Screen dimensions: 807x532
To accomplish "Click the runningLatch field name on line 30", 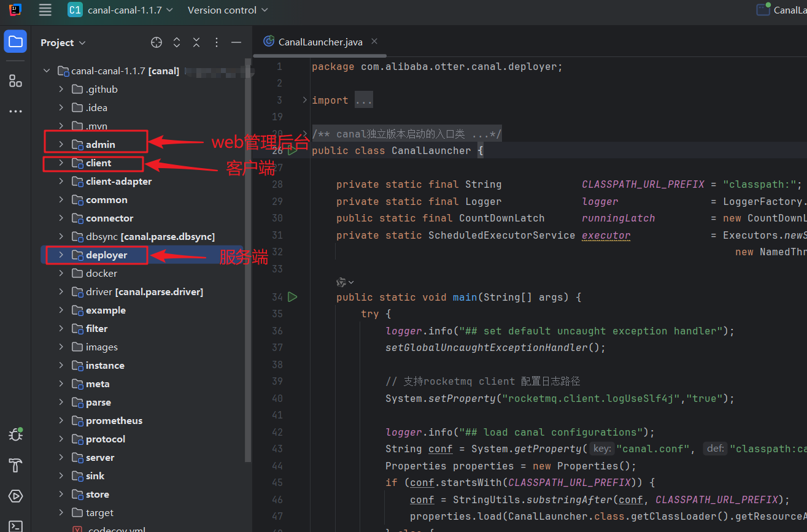I will click(x=619, y=218).
